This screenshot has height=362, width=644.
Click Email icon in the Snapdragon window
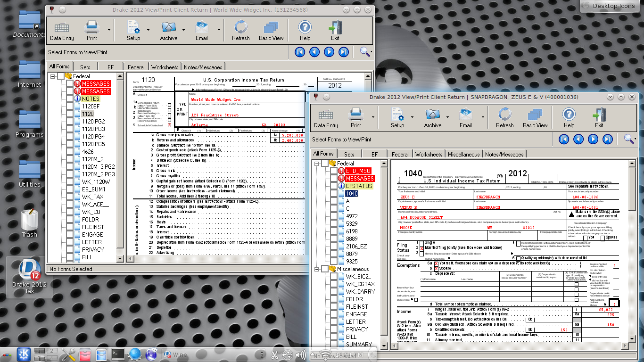(x=466, y=118)
